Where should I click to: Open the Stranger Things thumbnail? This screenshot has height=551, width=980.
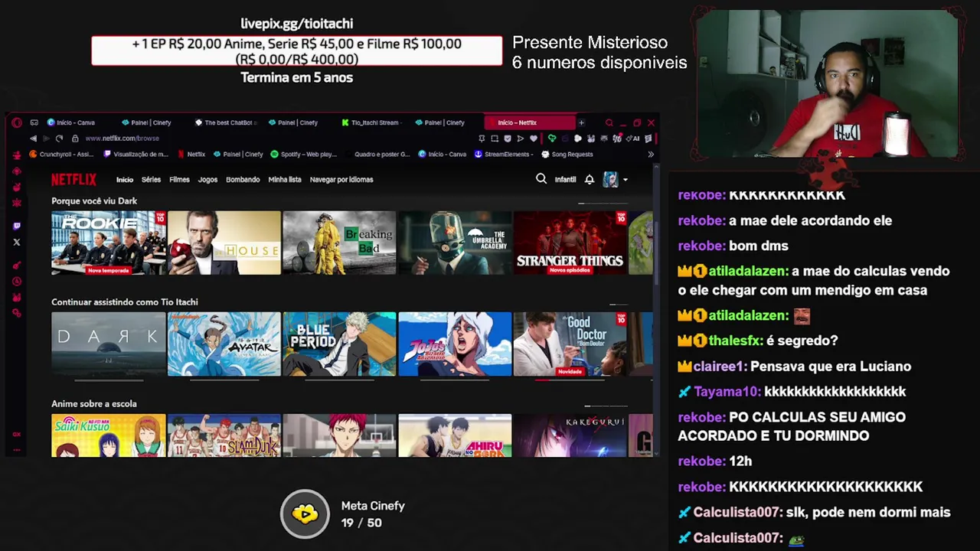(570, 243)
